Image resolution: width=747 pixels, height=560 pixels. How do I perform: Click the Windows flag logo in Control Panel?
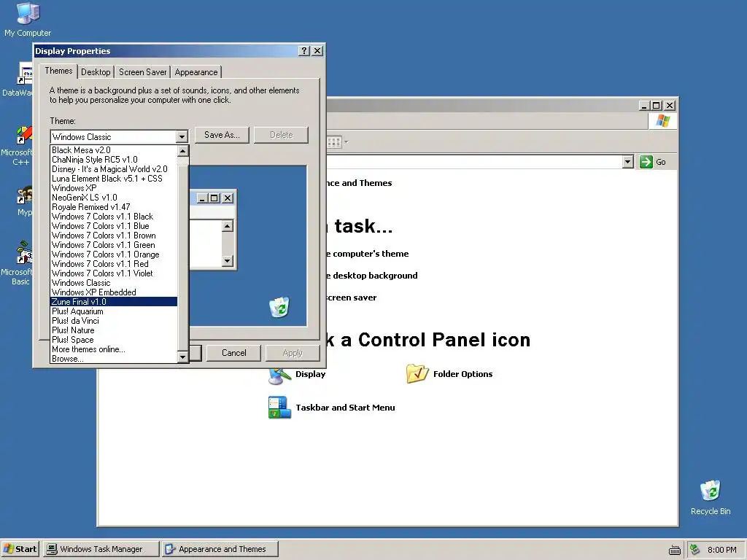point(662,121)
